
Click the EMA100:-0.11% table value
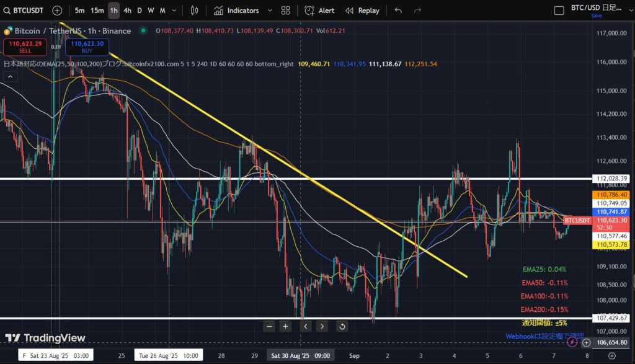[544, 296]
